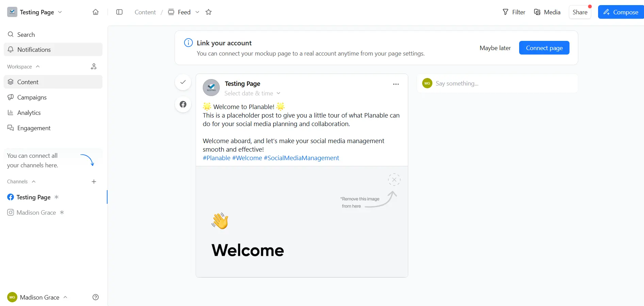Open Engagement section
644x306 pixels.
(53, 128)
